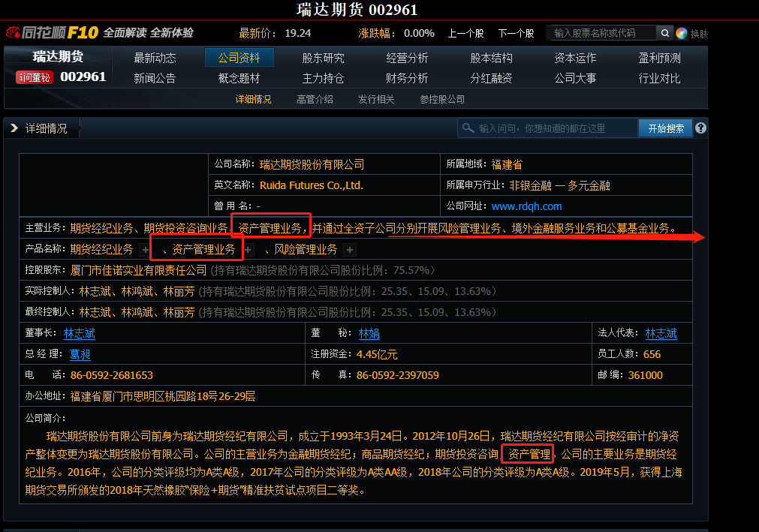759x532 pixels.
Task: Expand plus icon after 期货经纪业务 product
Action: pyautogui.click(x=145, y=250)
